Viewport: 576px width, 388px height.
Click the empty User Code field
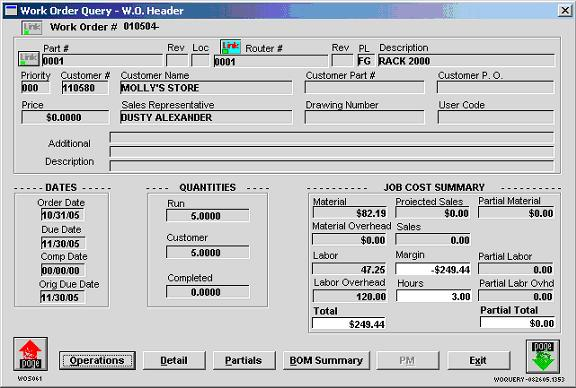point(496,117)
